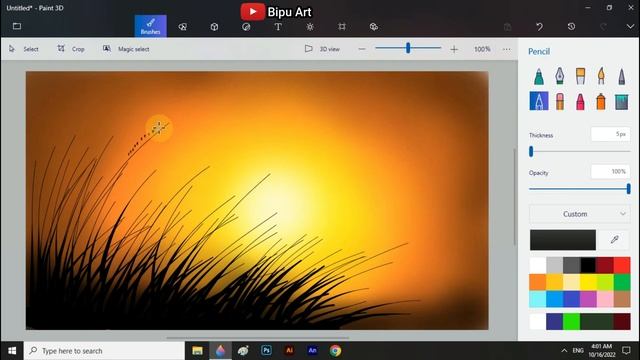Viewport: 640px width, 360px height.
Task: Open the Canvas tab
Action: pos(342,27)
